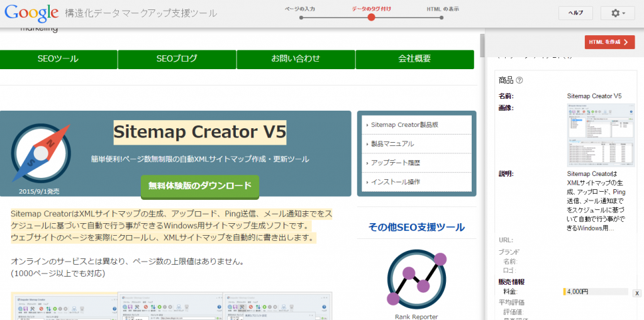Screen dimensions: 644x320
Task: Click the 4,000円 price tag field
Action: 596,292
